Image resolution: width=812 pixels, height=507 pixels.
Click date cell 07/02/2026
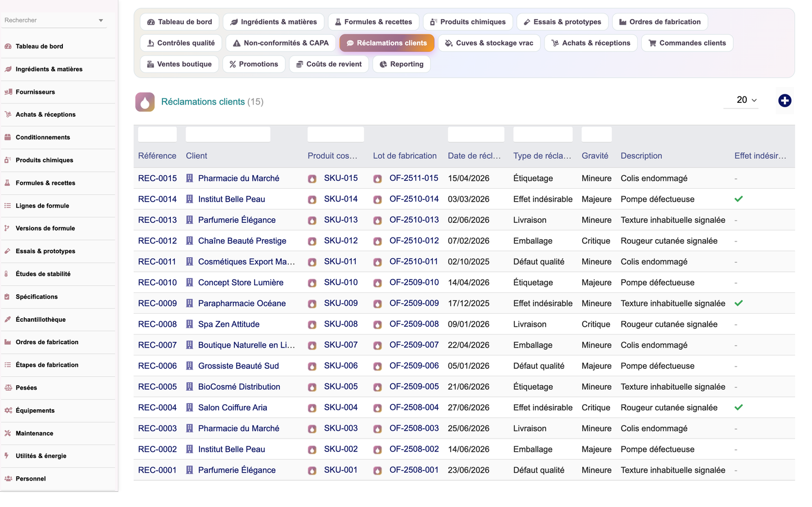tap(469, 241)
